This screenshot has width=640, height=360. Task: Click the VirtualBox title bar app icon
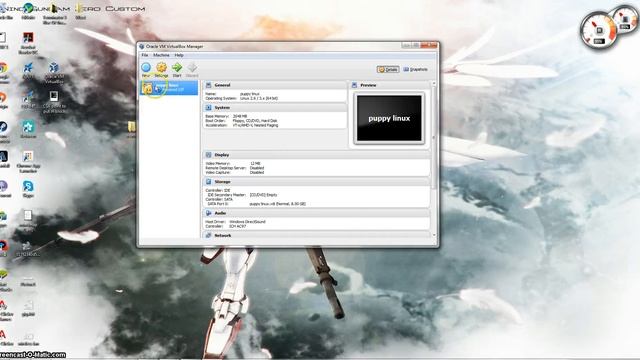tap(142, 46)
